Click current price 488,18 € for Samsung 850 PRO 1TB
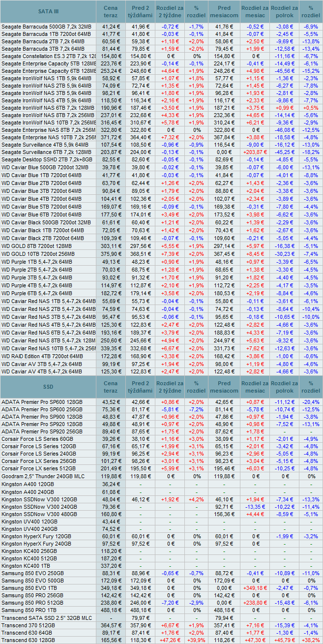 coord(111,611)
